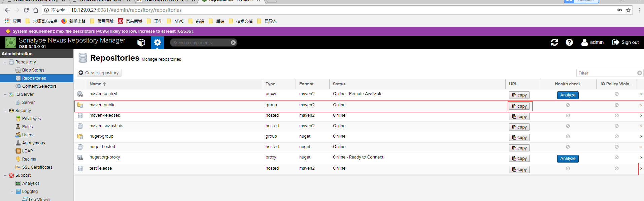Reload the browser page
The height and width of the screenshot is (201, 644).
pos(26,10)
